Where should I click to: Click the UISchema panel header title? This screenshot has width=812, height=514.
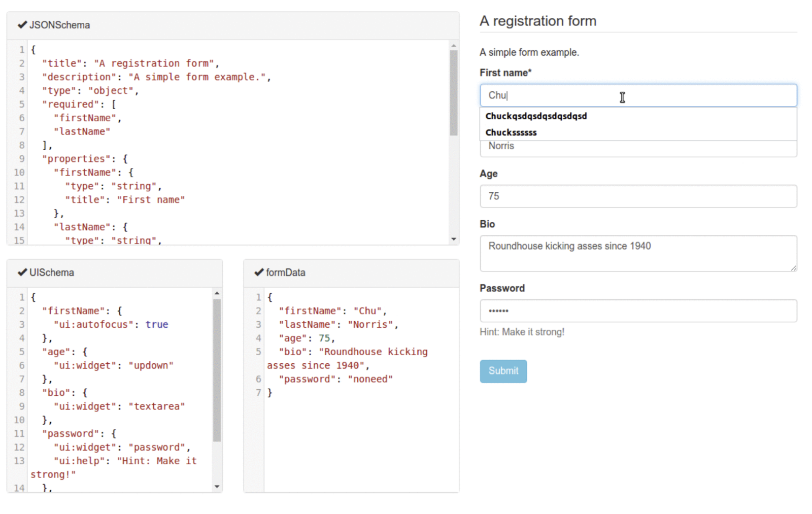(x=51, y=272)
